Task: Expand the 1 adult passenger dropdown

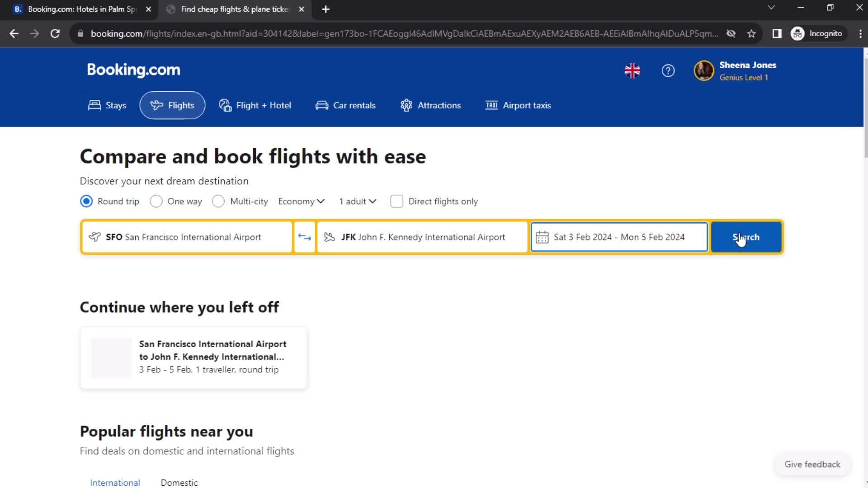Action: [357, 202]
